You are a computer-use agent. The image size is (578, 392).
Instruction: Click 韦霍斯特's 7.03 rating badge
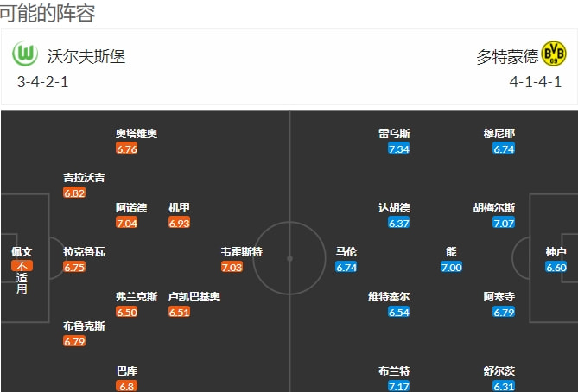232,267
